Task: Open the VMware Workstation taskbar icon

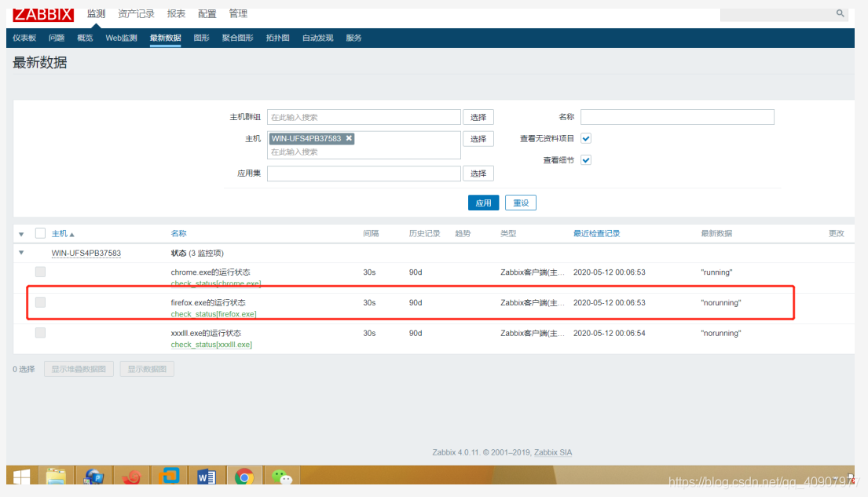Action: point(169,477)
